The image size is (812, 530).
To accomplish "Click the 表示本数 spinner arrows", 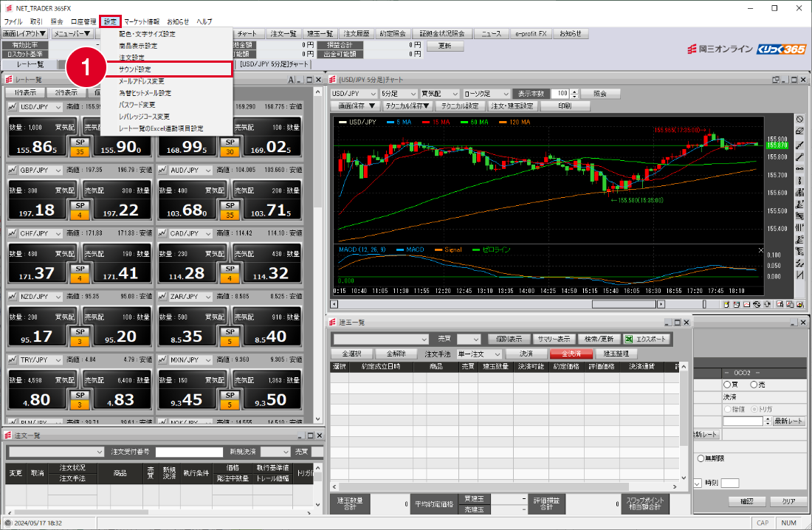I will 574,94.
